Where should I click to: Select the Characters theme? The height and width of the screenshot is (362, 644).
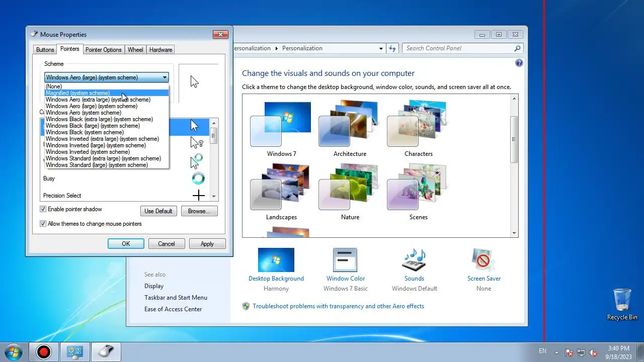click(x=418, y=129)
